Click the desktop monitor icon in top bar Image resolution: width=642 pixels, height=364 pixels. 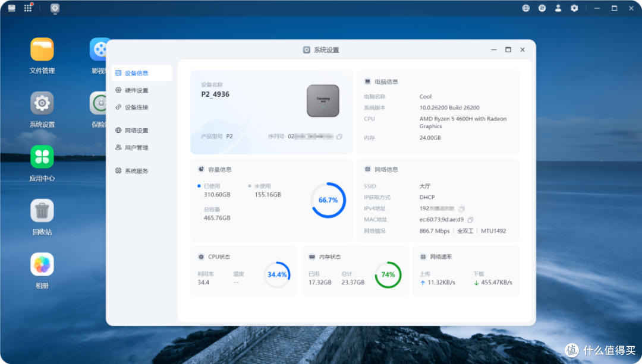(x=11, y=8)
